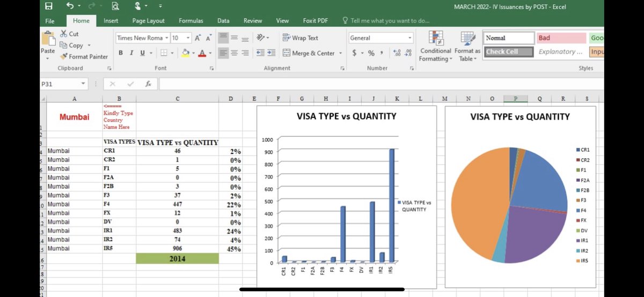Open the Conditional Formatting menu

(435, 47)
